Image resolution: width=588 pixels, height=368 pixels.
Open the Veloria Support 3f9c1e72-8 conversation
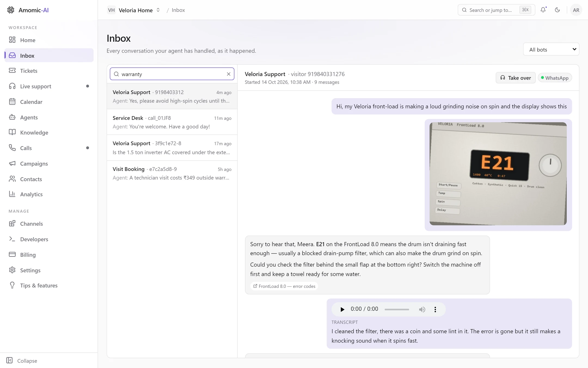point(172,147)
